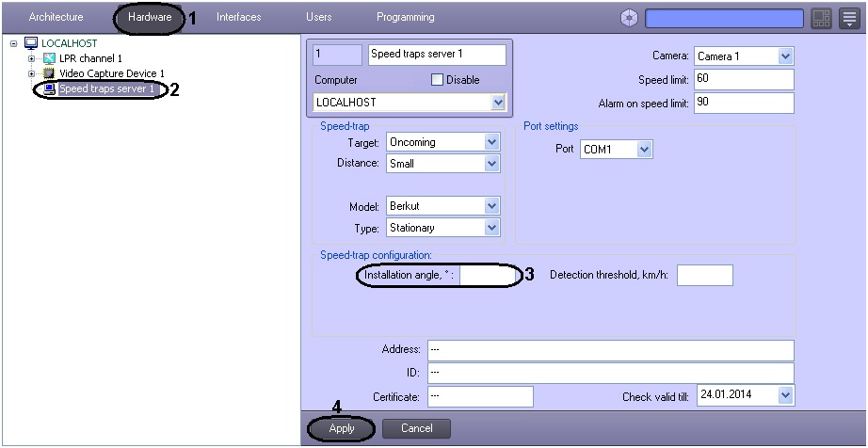Select the LOCALHOST computer icon in tree
The height and width of the screenshot is (448, 868).
(30, 43)
